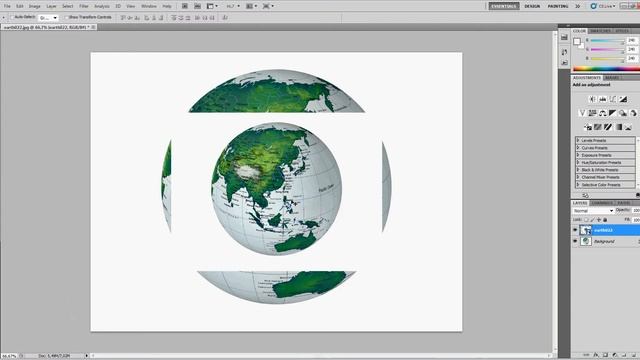The width and height of the screenshot is (640, 360).
Task: Click the Hue/Saturation adjustment icon
Action: pyautogui.click(x=593, y=113)
